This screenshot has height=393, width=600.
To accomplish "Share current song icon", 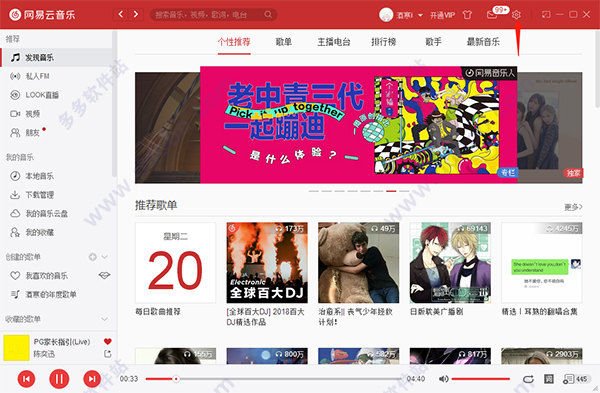I will click(x=108, y=354).
